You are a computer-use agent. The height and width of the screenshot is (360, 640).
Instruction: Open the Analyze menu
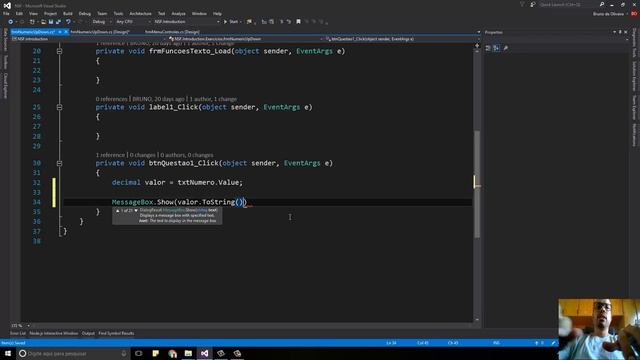[178, 13]
